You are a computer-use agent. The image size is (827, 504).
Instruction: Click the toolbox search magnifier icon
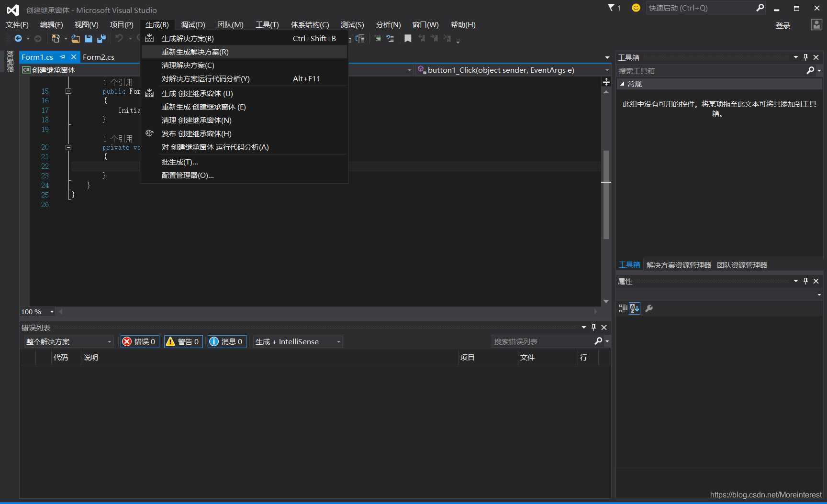click(810, 71)
